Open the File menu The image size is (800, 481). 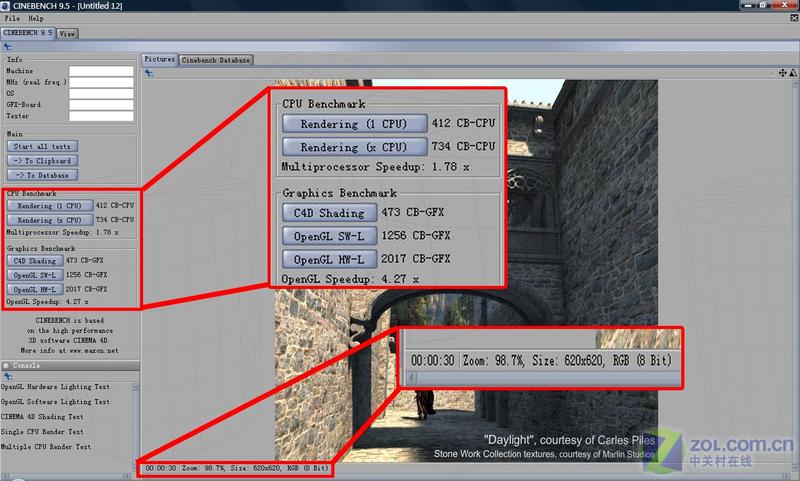[12, 18]
